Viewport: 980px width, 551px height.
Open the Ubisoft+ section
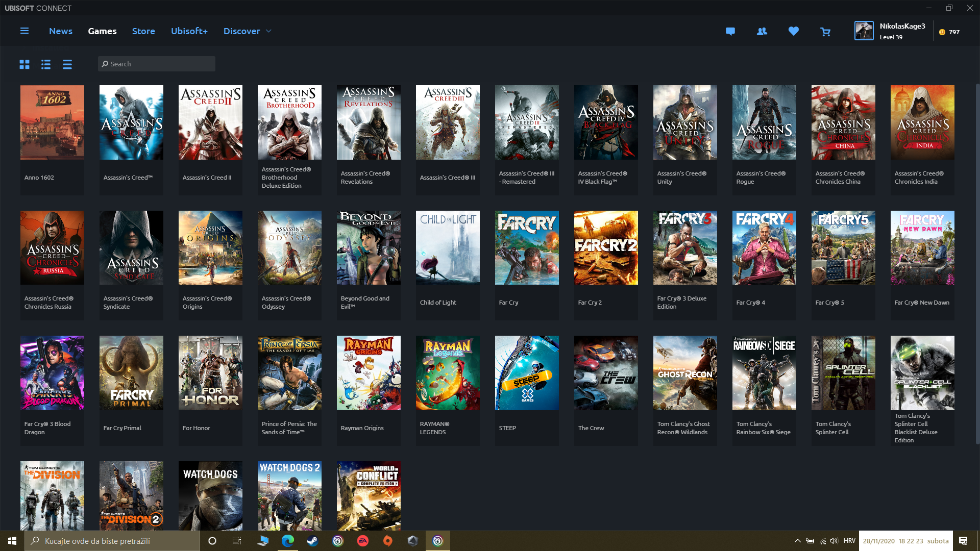pyautogui.click(x=189, y=31)
